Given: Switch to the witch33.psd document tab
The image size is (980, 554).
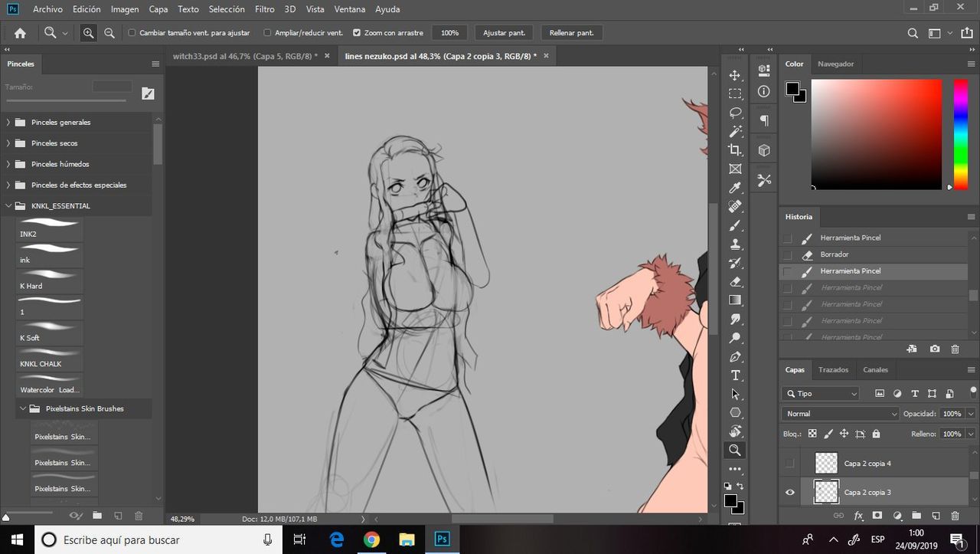Looking at the screenshot, I should tap(245, 56).
